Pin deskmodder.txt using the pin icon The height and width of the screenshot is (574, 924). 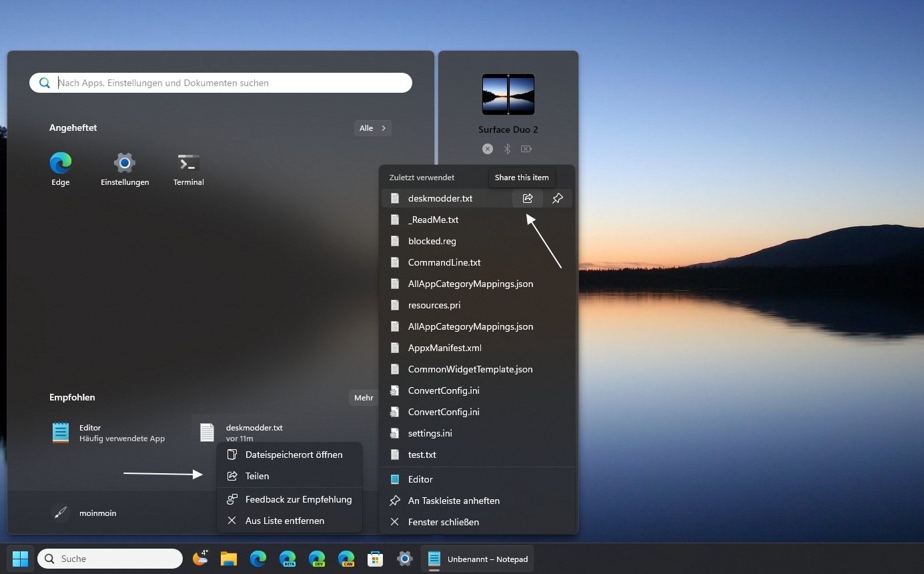pos(558,198)
